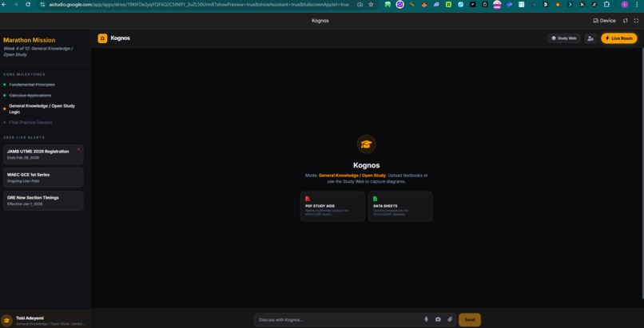Viewport: 644px width, 328px height.
Task: Click the red PDF icon on study aids card
Action: [x=308, y=199]
